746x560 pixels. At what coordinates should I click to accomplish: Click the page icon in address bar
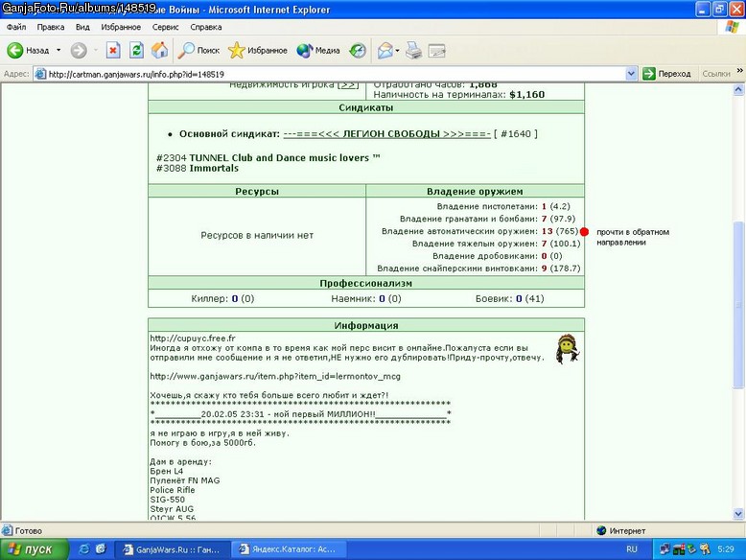point(41,74)
